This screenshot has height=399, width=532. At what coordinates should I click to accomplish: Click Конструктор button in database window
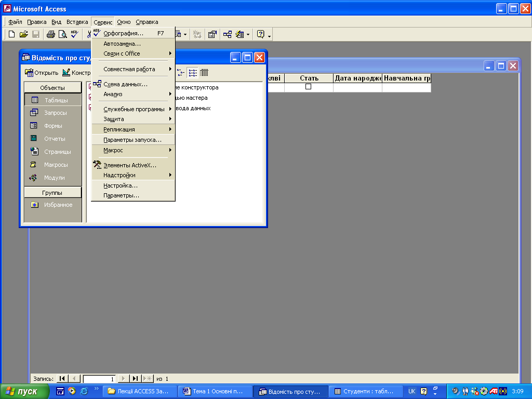click(76, 73)
